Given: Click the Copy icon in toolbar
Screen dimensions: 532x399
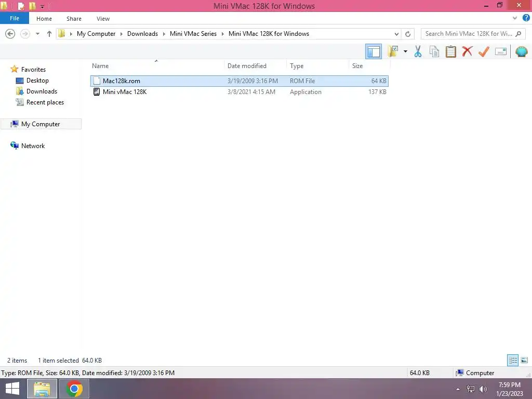Looking at the screenshot, I should 434,51.
